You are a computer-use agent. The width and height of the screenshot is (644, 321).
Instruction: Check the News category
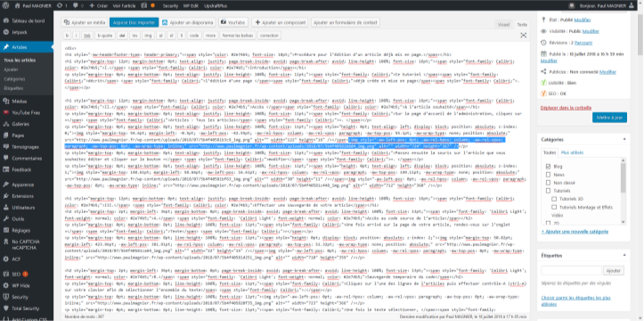548,174
